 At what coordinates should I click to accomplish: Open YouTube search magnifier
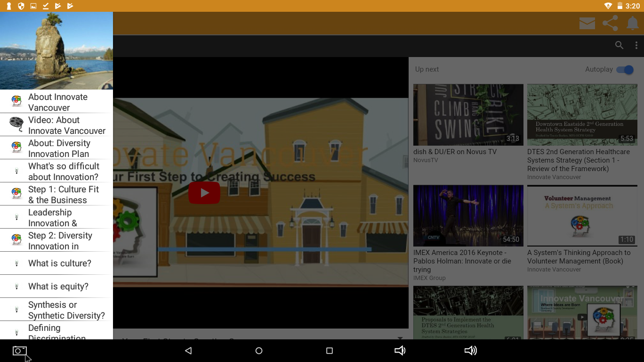pyautogui.click(x=619, y=45)
